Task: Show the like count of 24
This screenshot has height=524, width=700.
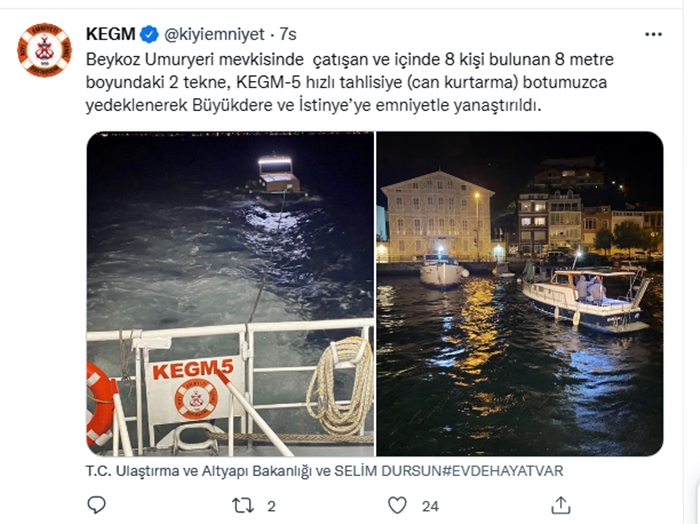Action: [430, 506]
